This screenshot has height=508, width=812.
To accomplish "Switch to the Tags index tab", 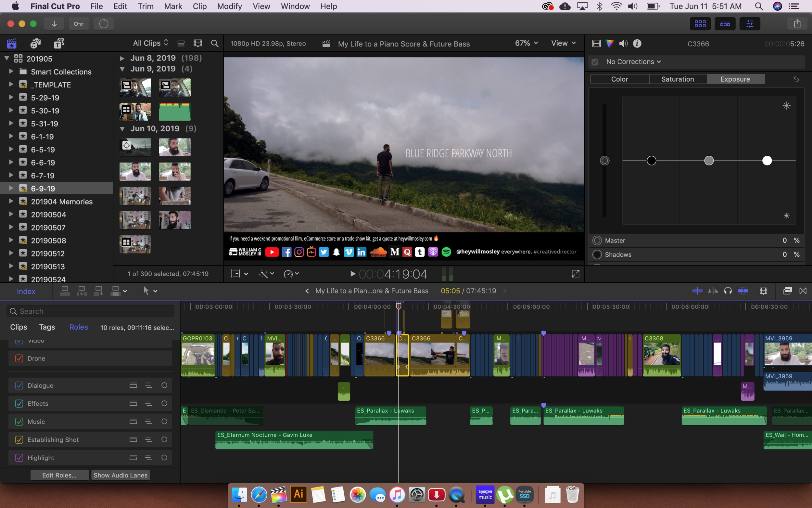I will point(47,327).
